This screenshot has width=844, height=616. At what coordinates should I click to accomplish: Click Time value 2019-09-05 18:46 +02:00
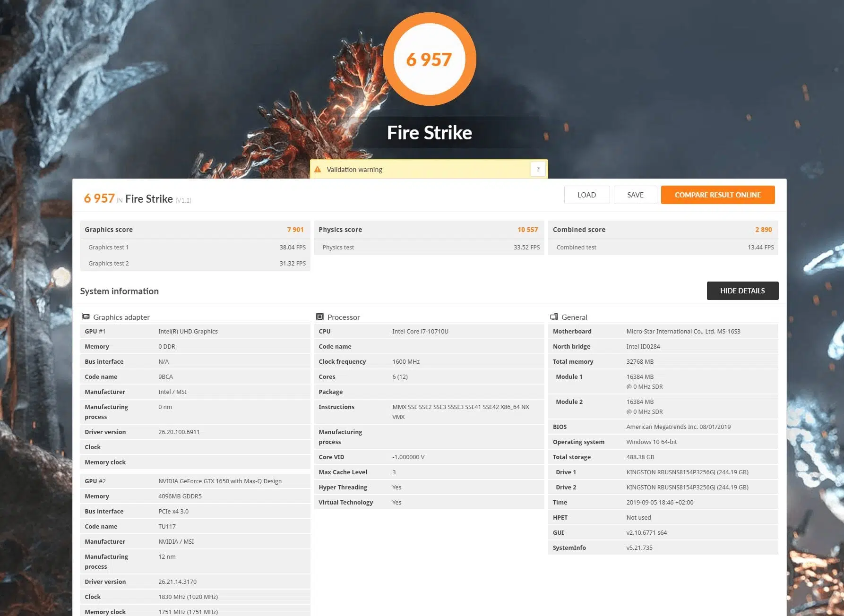[660, 502]
